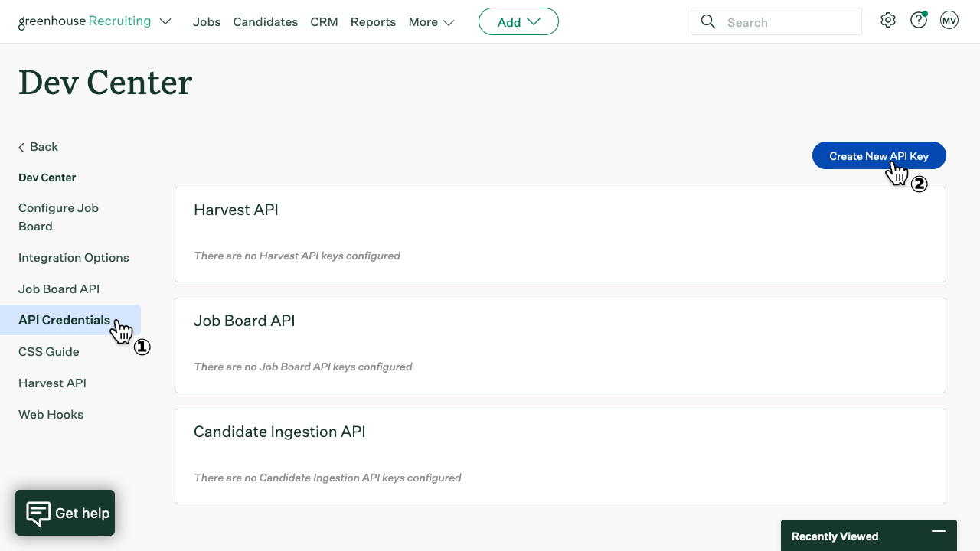Screen dimensions: 980x551
Task: Open the Candidates menu item
Action: click(x=265, y=22)
